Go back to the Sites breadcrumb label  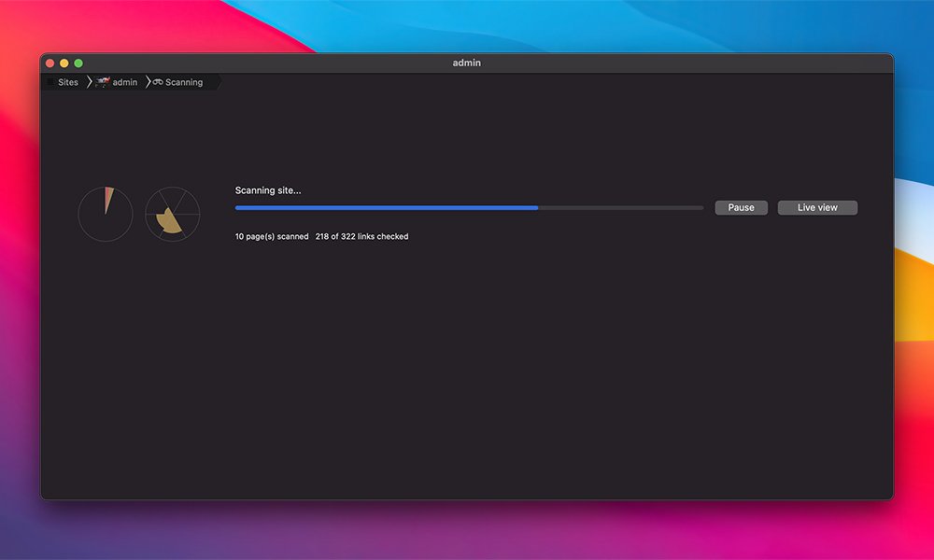[68, 82]
